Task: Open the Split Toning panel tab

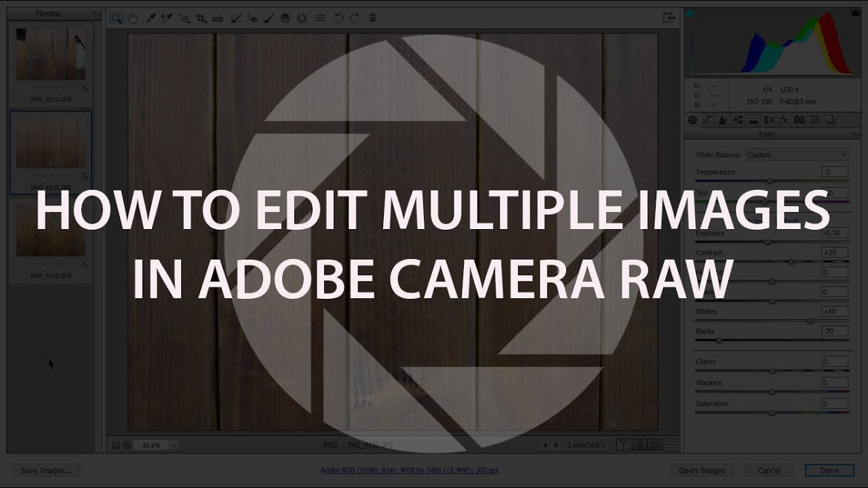Action: pyautogui.click(x=753, y=120)
